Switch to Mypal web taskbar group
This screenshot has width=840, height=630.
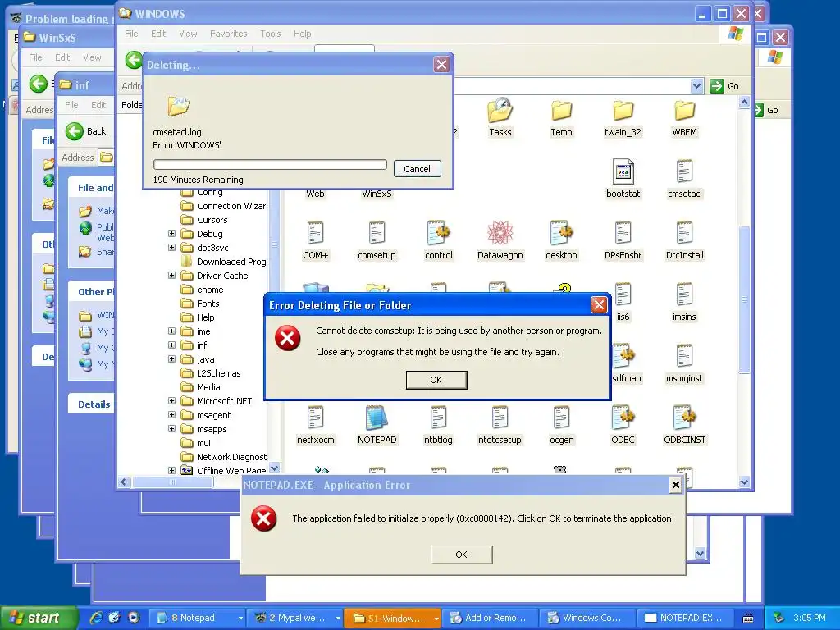coord(295,619)
